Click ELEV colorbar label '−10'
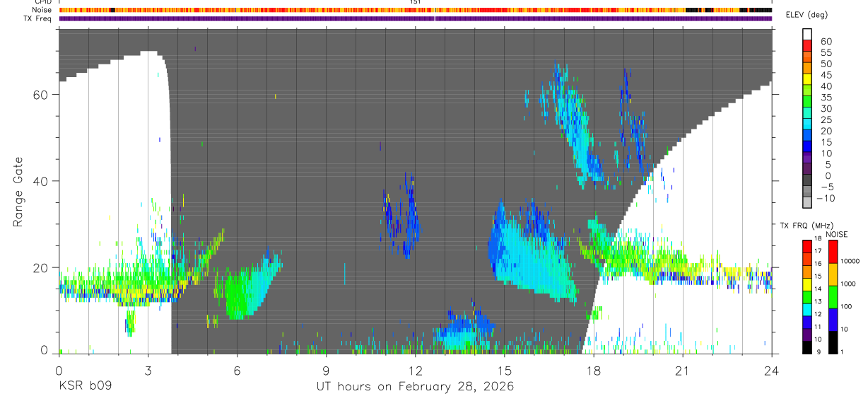This screenshot has width=868, height=401. [824, 199]
